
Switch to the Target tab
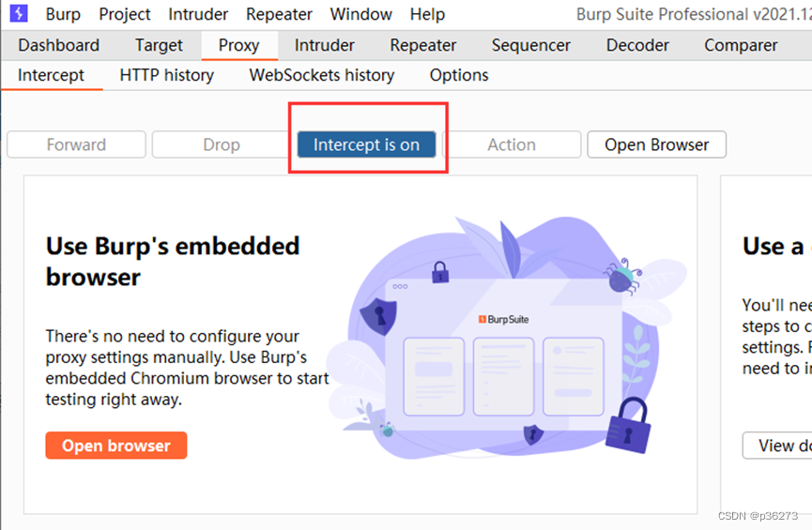click(x=159, y=46)
